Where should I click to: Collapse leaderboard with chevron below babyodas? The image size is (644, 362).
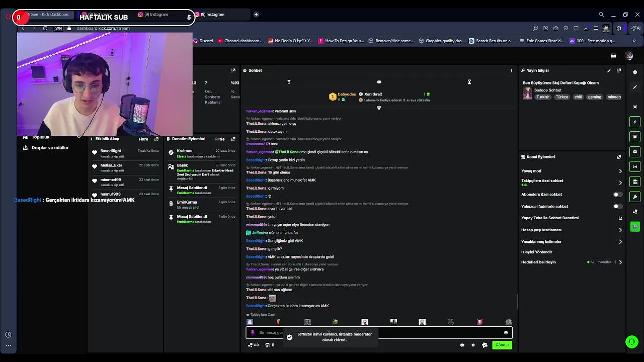pos(379,108)
